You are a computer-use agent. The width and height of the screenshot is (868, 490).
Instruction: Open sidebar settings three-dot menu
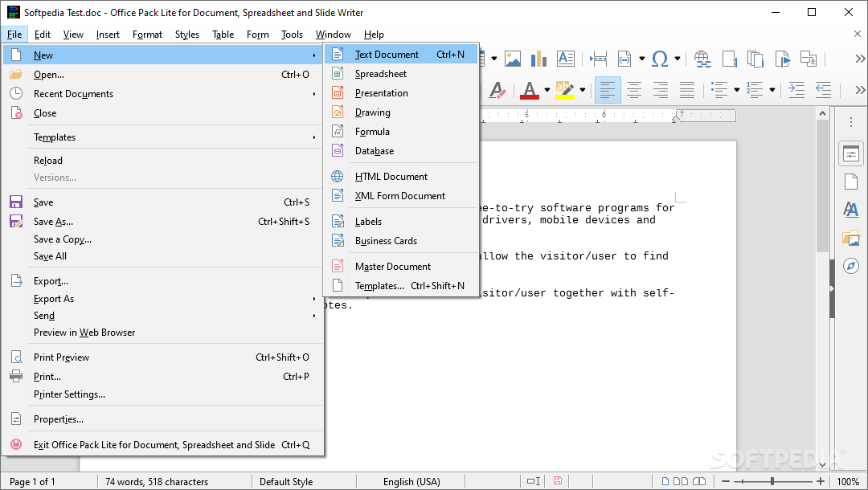851,122
